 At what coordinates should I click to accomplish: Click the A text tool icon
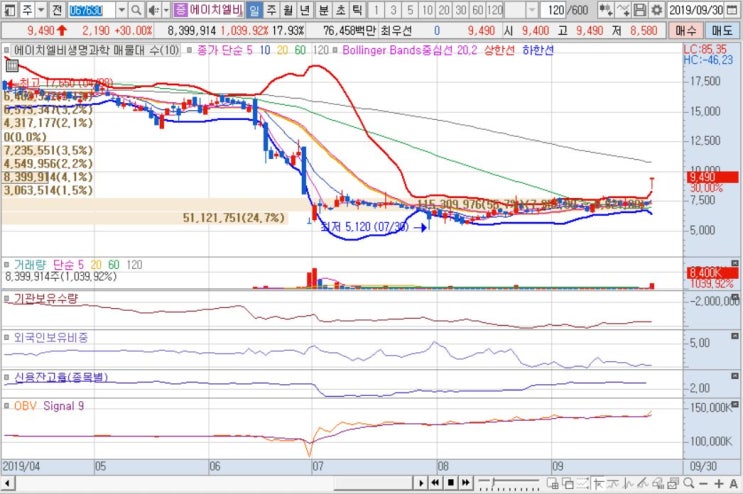point(734,484)
